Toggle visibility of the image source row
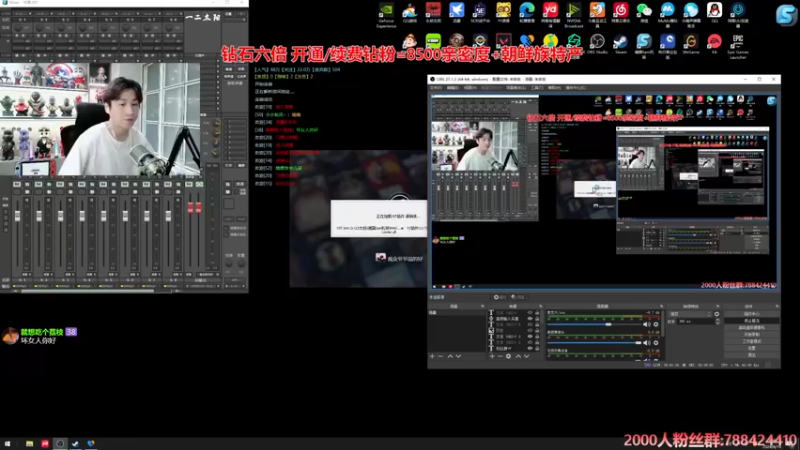 [x=530, y=331]
